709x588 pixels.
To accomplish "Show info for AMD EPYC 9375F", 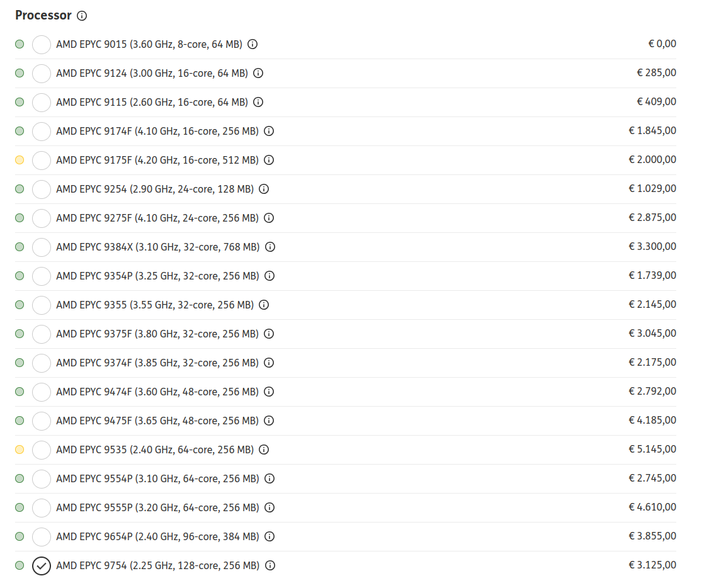I will 269,334.
